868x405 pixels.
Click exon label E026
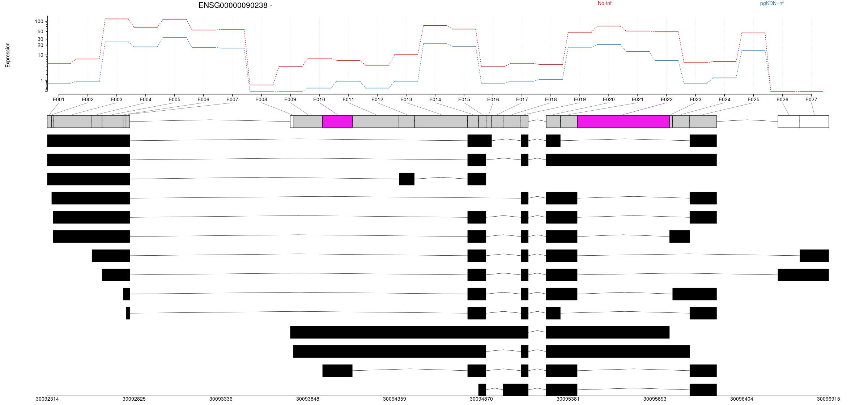(782, 99)
